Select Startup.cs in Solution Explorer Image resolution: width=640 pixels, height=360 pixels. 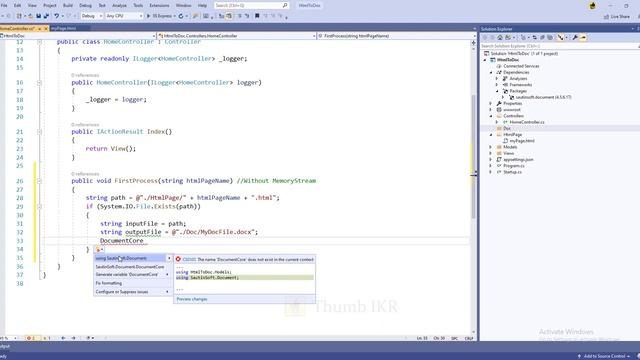point(512,172)
